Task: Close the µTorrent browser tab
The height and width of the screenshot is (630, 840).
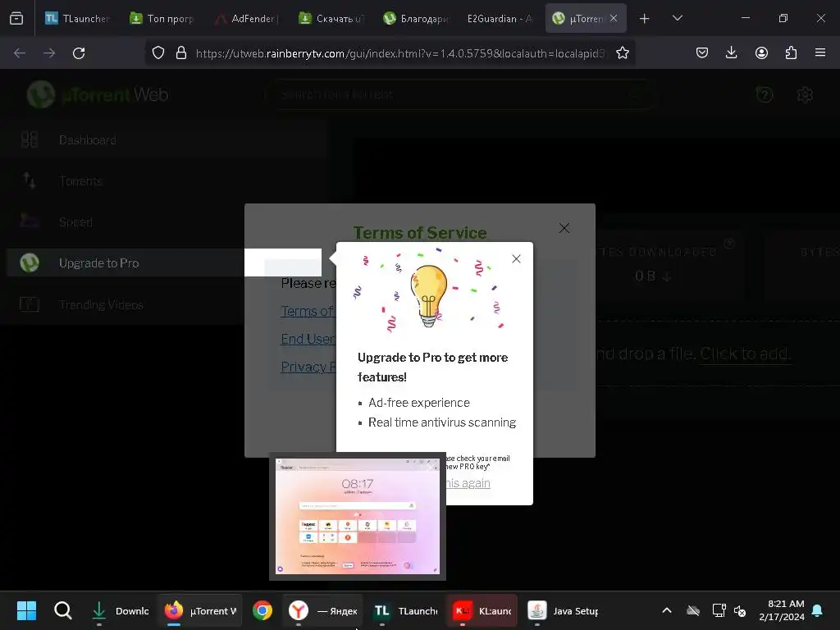Action: pyautogui.click(x=614, y=18)
